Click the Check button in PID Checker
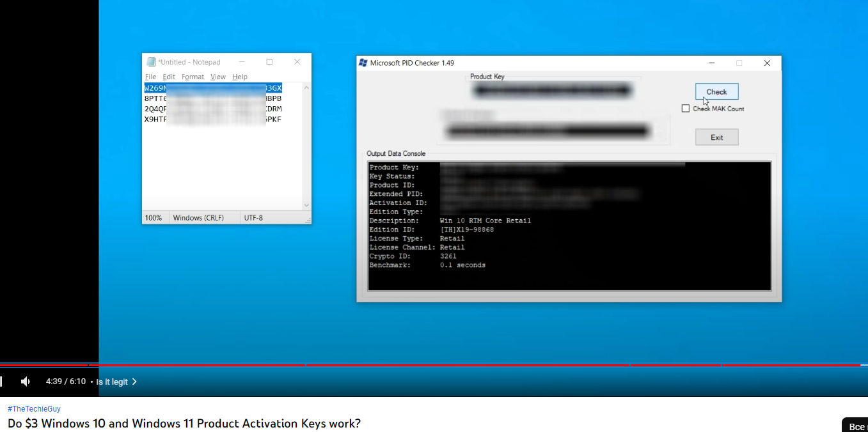Viewport: 868px width, 432px height. [x=716, y=91]
